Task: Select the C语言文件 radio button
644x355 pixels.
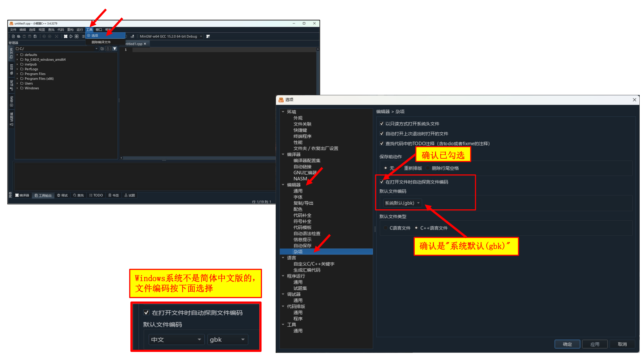Action: 386,228
